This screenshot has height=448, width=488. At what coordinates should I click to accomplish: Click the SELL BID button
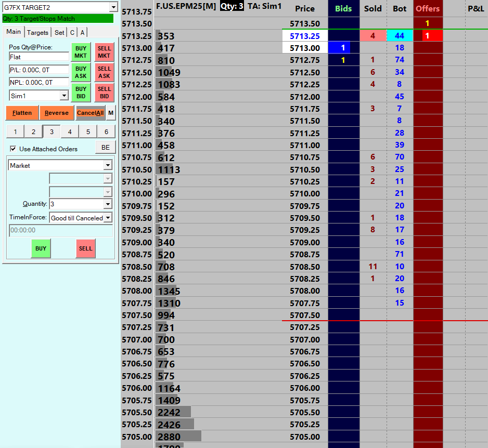pos(104,93)
